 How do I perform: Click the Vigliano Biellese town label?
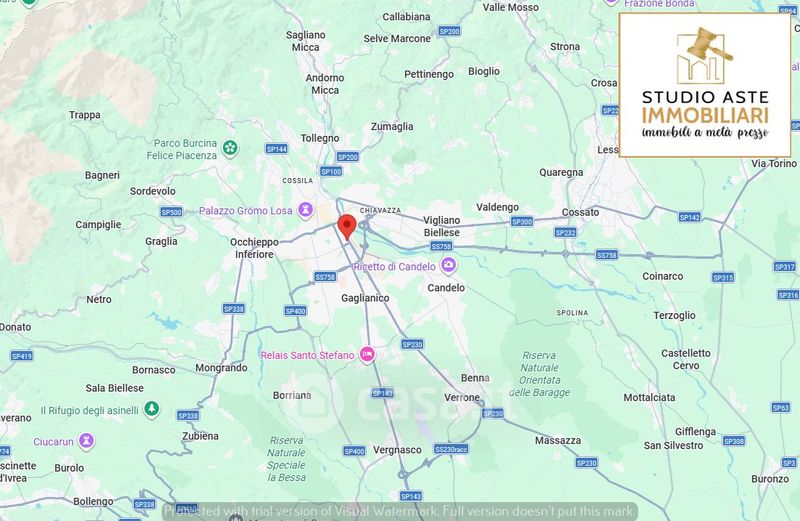pos(442,226)
